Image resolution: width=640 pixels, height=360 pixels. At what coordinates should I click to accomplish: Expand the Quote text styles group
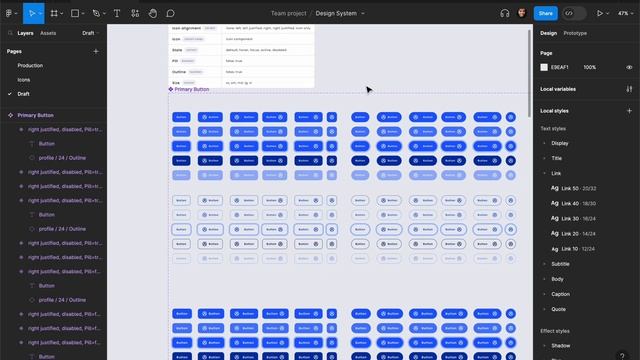tap(544, 309)
